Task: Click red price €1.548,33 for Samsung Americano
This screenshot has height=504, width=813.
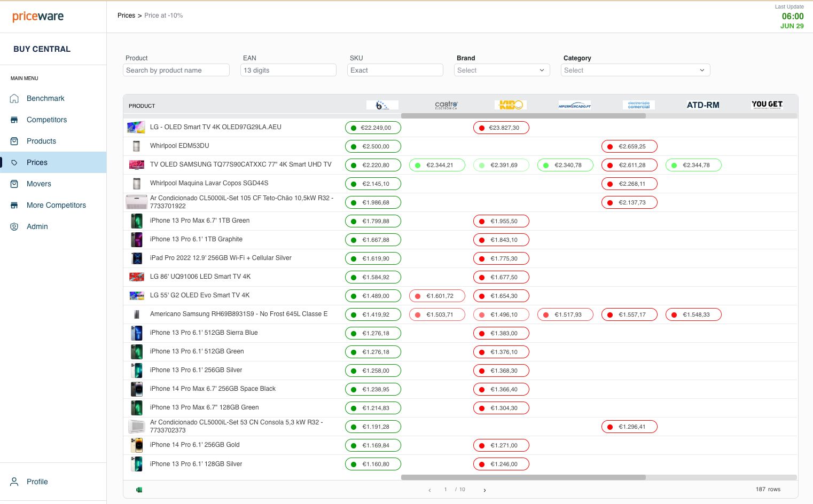Action: click(x=693, y=314)
